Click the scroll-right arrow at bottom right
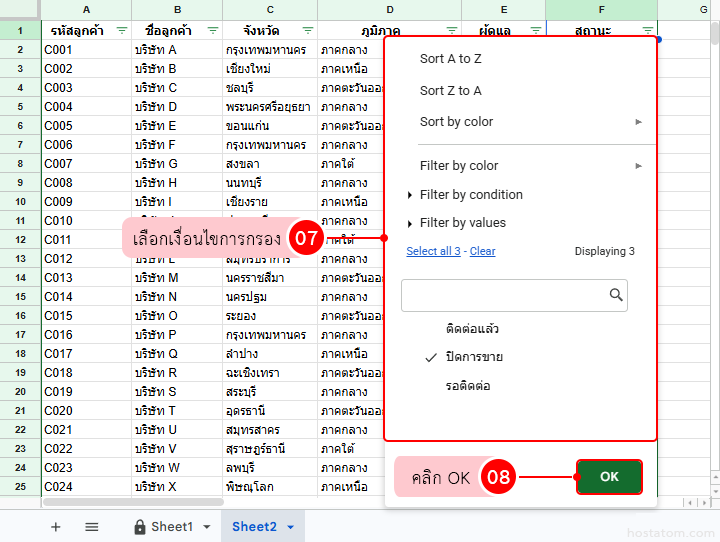The height and width of the screenshot is (542, 720). point(705,502)
